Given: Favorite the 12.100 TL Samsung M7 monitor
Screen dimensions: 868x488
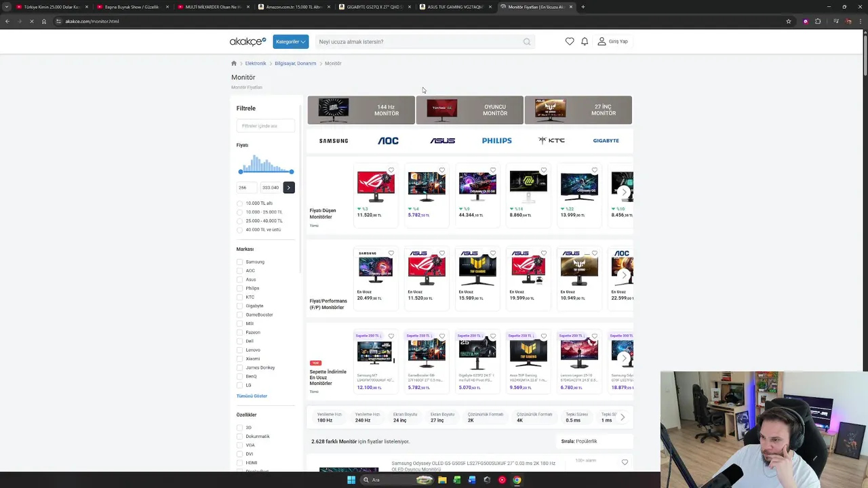Looking at the screenshot, I should coord(391,336).
